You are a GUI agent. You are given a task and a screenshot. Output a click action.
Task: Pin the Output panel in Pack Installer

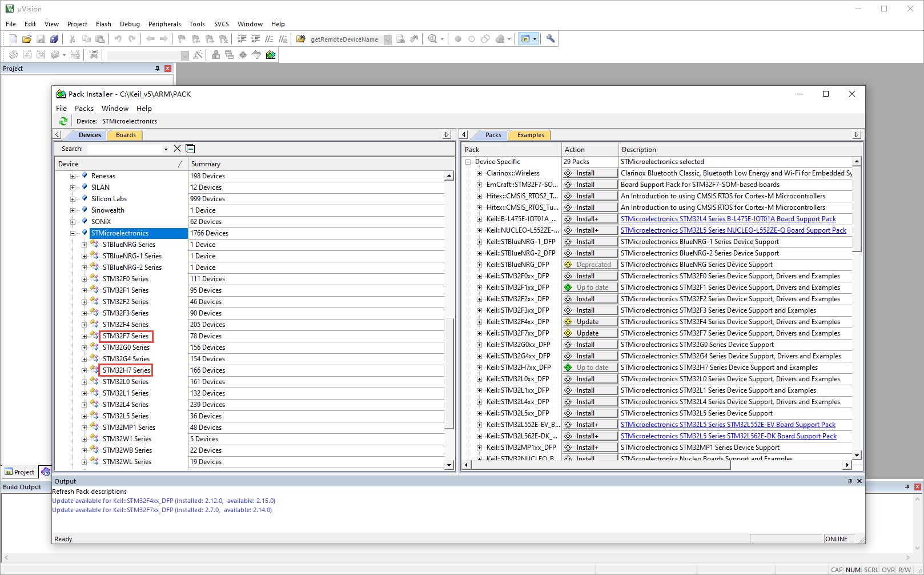point(850,481)
